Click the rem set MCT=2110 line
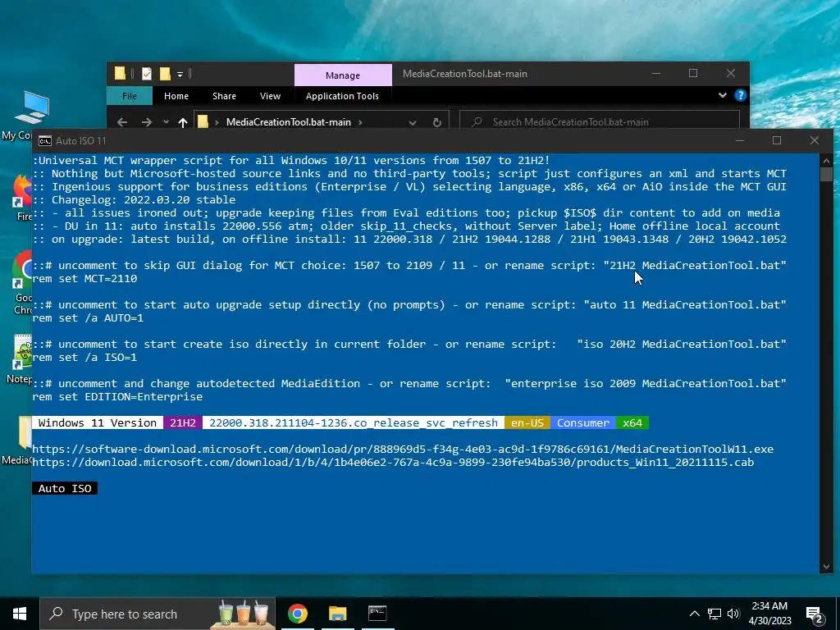Screen dimensions: 840x630 coord(84,279)
